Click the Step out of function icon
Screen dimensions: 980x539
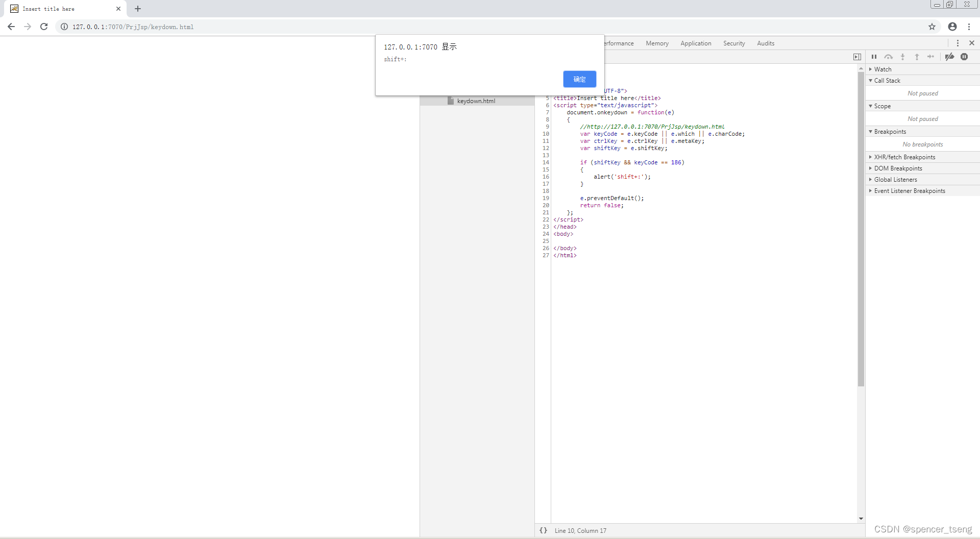(x=917, y=57)
